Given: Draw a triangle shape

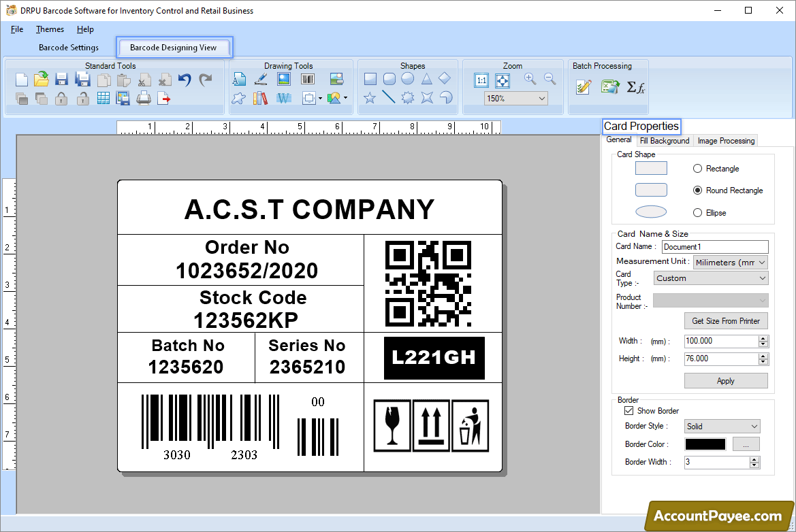Looking at the screenshot, I should 426,79.
